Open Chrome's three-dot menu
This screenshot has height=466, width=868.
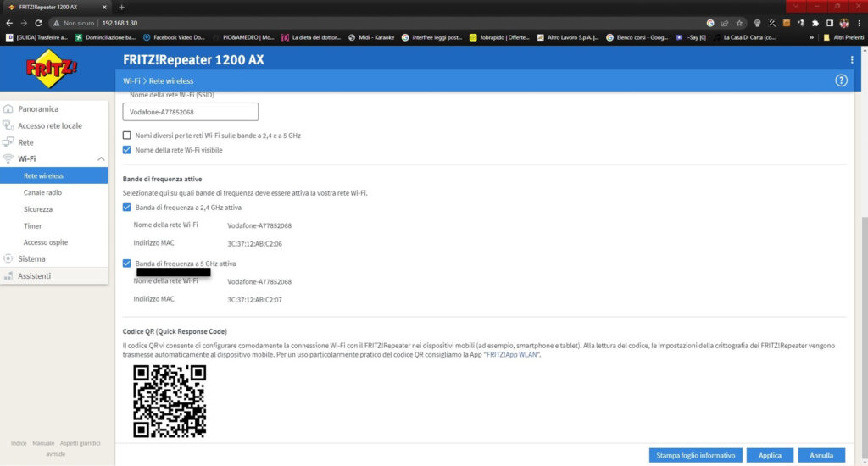pyautogui.click(x=859, y=23)
